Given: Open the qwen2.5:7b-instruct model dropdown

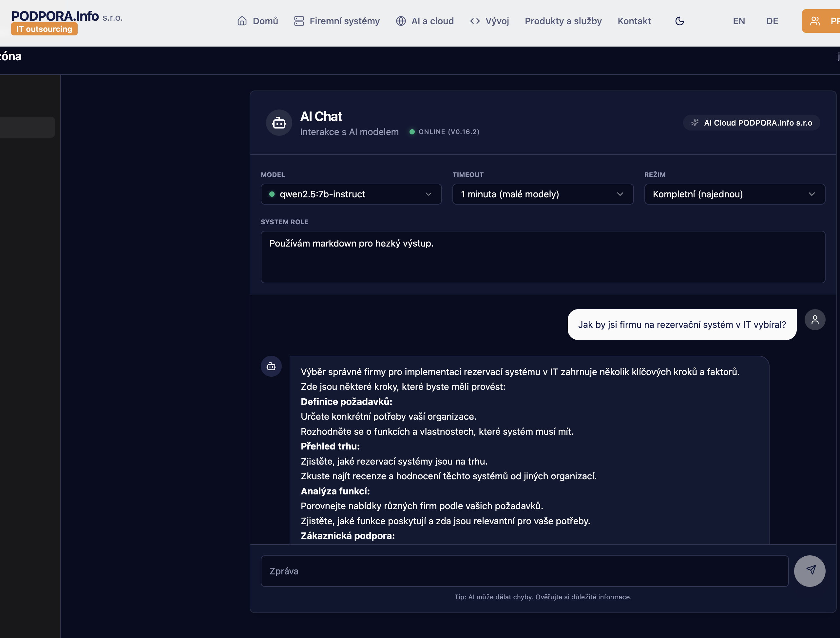Looking at the screenshot, I should pos(351,194).
